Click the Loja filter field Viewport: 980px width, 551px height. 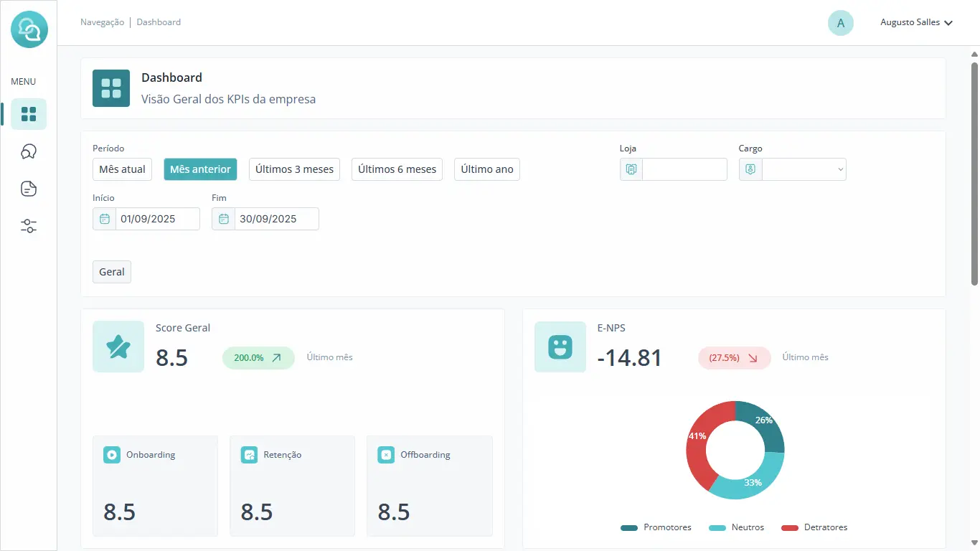(684, 169)
